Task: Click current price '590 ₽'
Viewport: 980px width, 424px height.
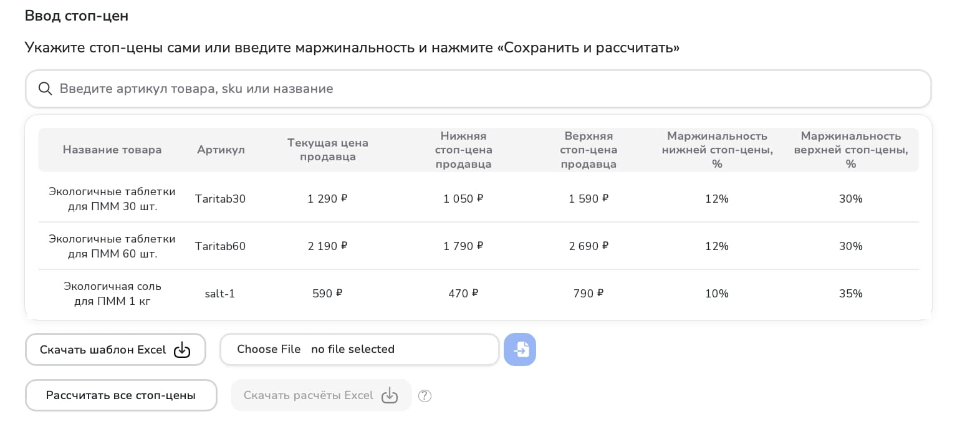Action: click(327, 294)
